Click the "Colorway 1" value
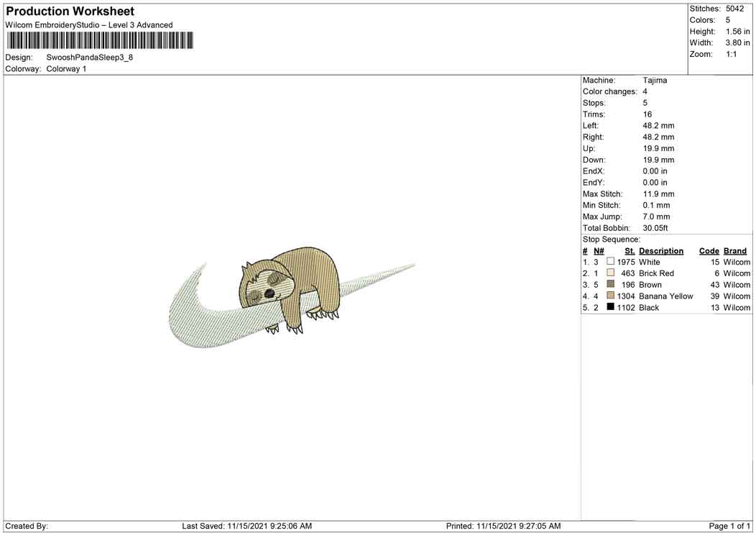This screenshot has width=756, height=533. click(67, 69)
